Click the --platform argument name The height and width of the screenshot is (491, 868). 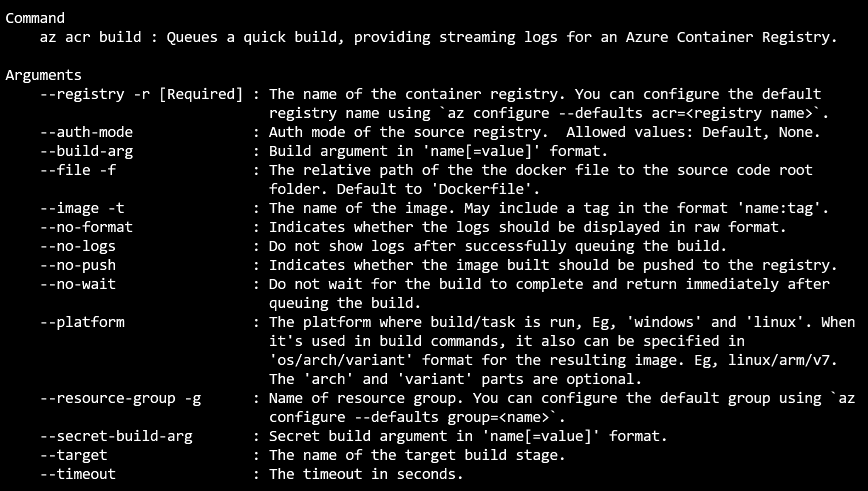[x=82, y=322]
